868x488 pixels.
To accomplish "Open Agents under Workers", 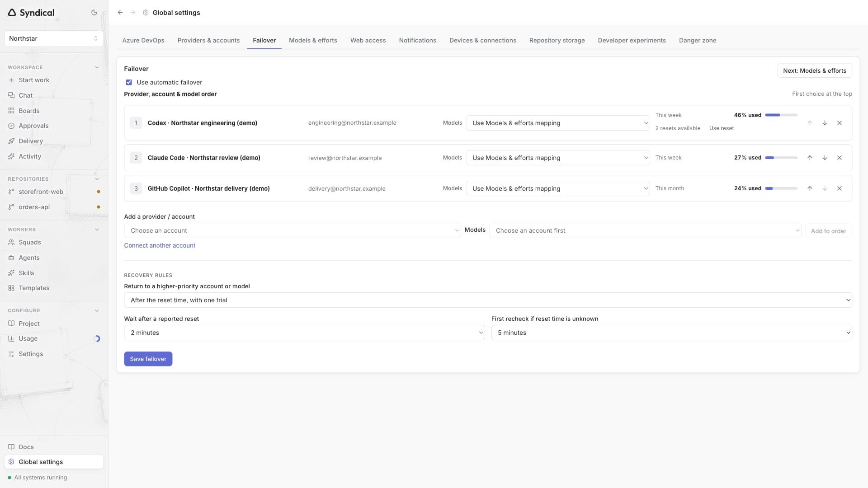I will point(54,258).
